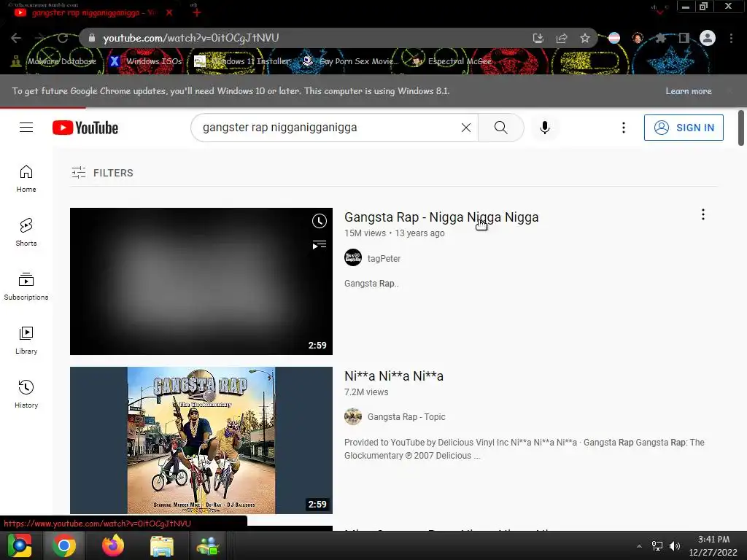The height and width of the screenshot is (560, 747).
Task: Click the 'Gangsta Rap..' description snippet
Action: (x=371, y=284)
